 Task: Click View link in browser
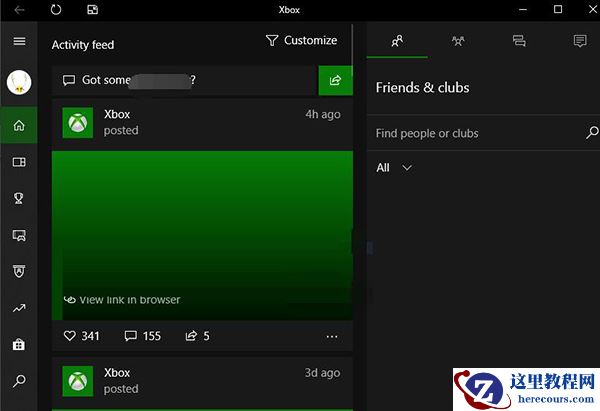click(122, 300)
